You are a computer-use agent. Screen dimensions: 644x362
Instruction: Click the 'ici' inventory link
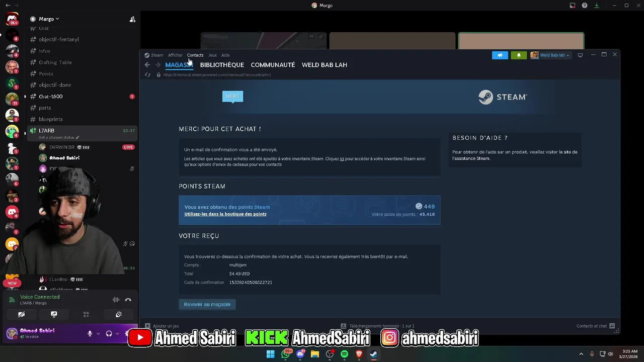342,159
